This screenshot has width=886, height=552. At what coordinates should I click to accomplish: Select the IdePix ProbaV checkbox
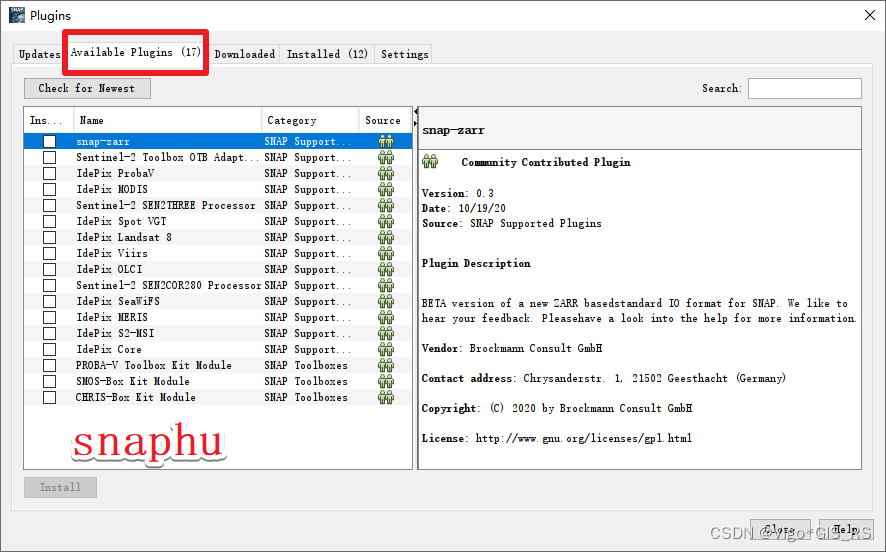[x=50, y=173]
